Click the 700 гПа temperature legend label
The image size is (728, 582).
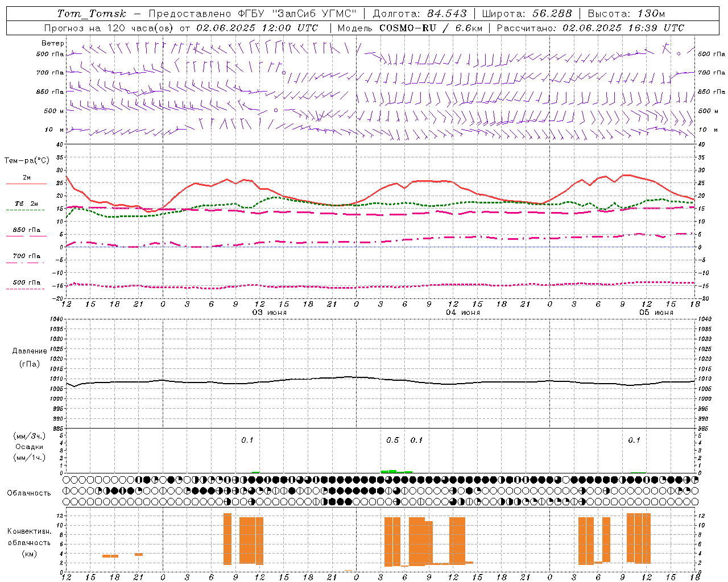[26, 256]
